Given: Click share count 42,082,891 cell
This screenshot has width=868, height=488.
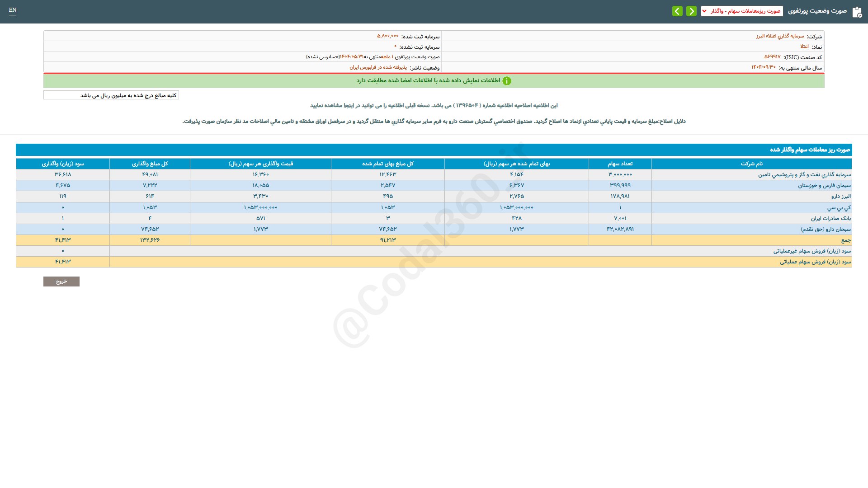Looking at the screenshot, I should (620, 229).
